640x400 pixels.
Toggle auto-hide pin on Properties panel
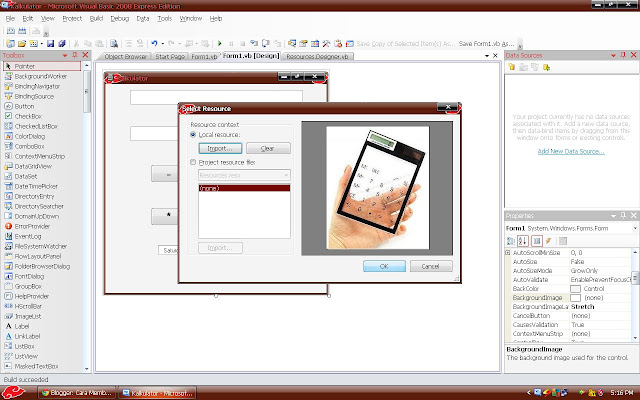[623, 215]
